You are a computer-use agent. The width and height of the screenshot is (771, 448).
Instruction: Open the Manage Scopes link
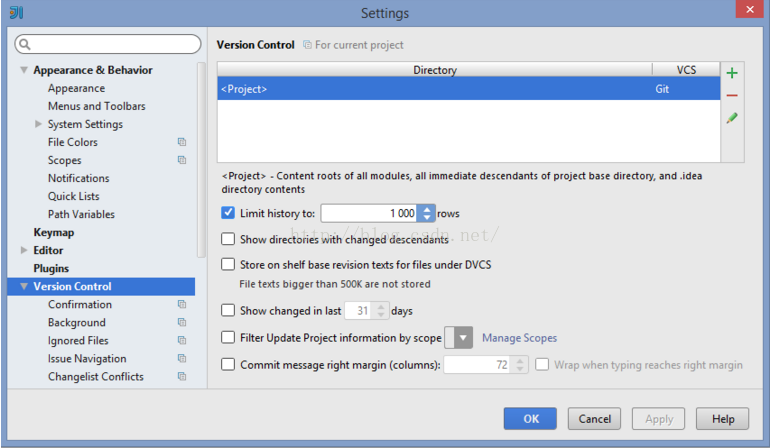pyautogui.click(x=519, y=338)
